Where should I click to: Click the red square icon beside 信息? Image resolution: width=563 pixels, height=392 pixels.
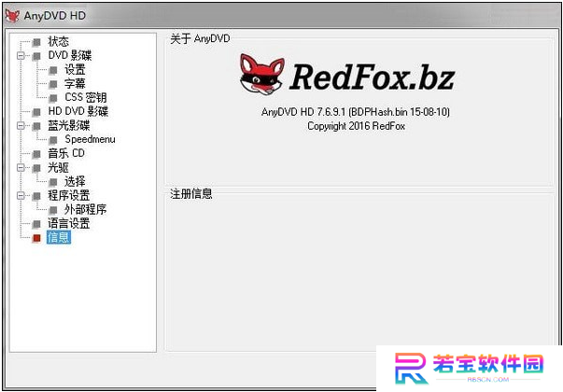point(36,238)
